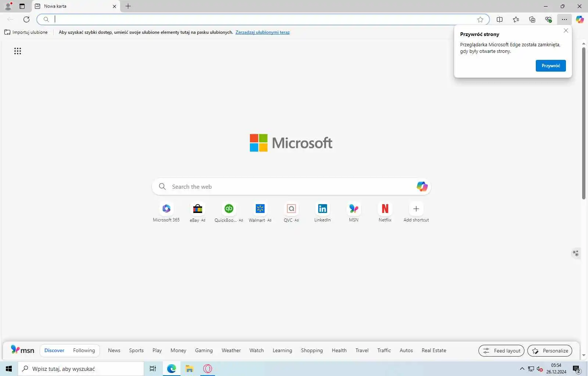
Task: Open Settings and more ellipsis menu
Action: [x=564, y=19]
